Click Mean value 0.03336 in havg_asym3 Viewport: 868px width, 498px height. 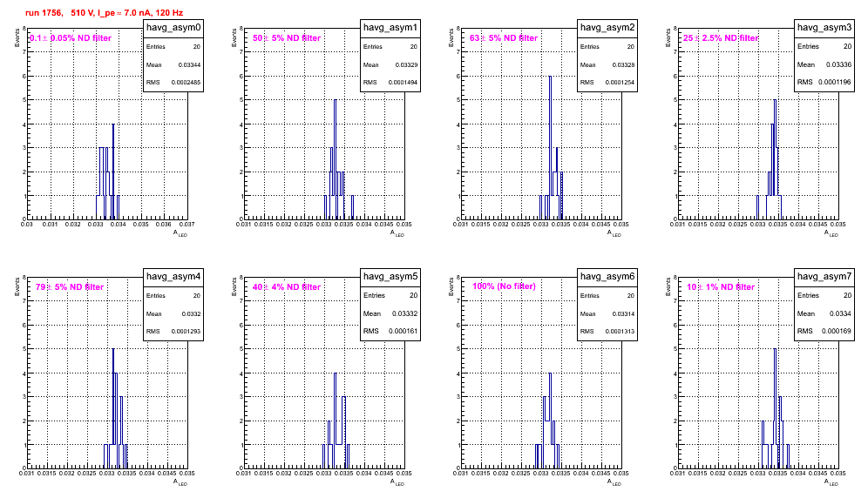pos(838,64)
